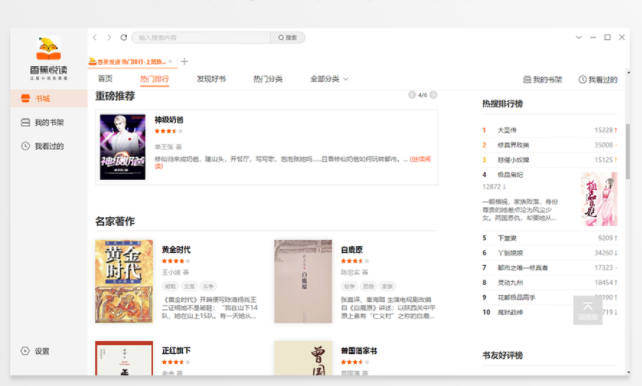Open the 白鹿原 title link
This screenshot has height=386, width=642.
(x=352, y=249)
